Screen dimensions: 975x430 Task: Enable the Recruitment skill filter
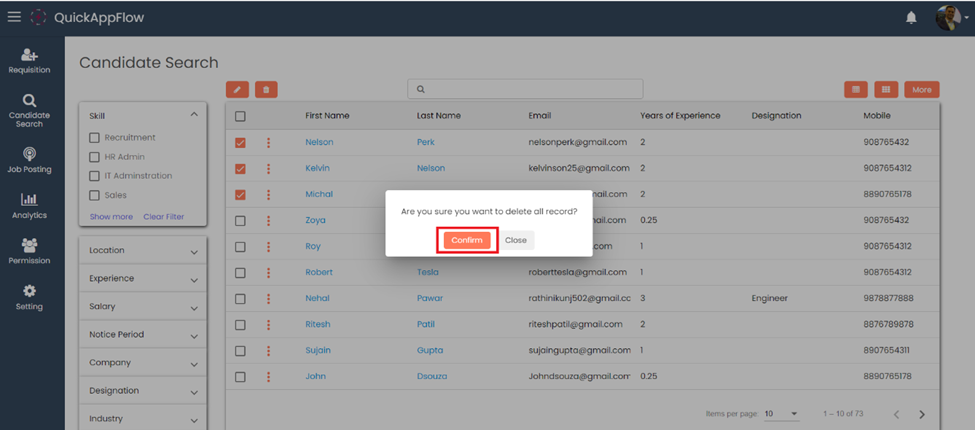point(95,138)
